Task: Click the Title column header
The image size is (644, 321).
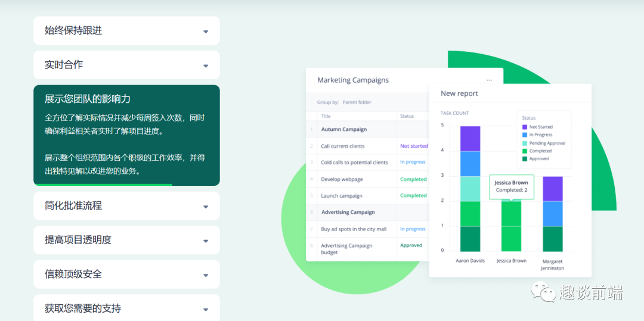Action: tap(326, 116)
